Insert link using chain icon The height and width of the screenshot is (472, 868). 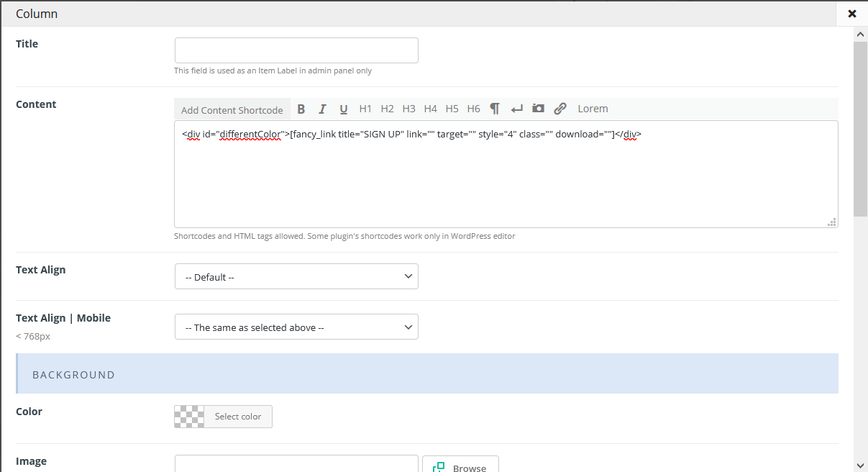pos(559,109)
